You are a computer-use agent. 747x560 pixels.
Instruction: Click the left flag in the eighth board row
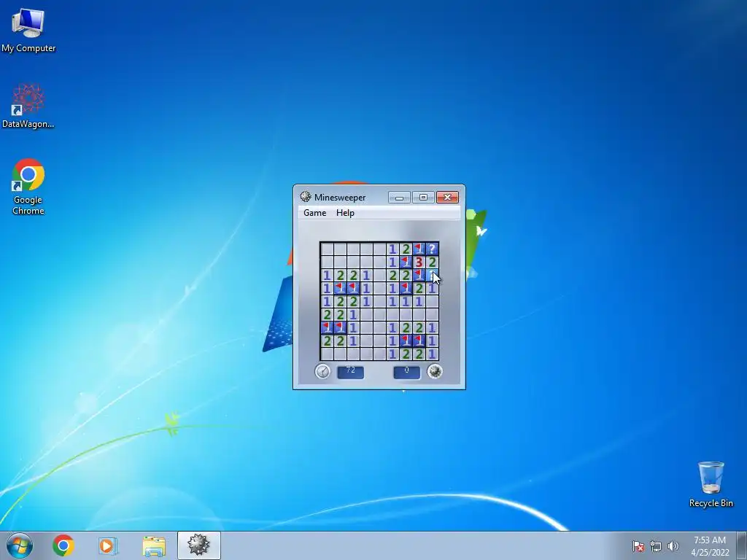[406, 341]
